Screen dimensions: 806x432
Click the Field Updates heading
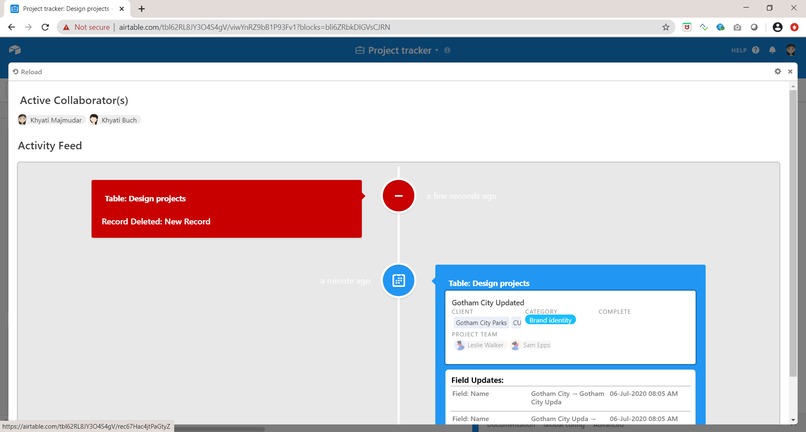pos(478,381)
